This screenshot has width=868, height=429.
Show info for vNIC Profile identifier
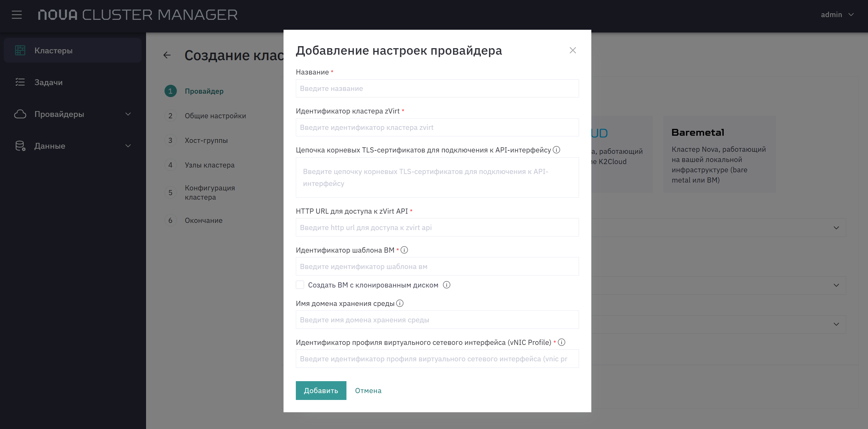point(562,342)
